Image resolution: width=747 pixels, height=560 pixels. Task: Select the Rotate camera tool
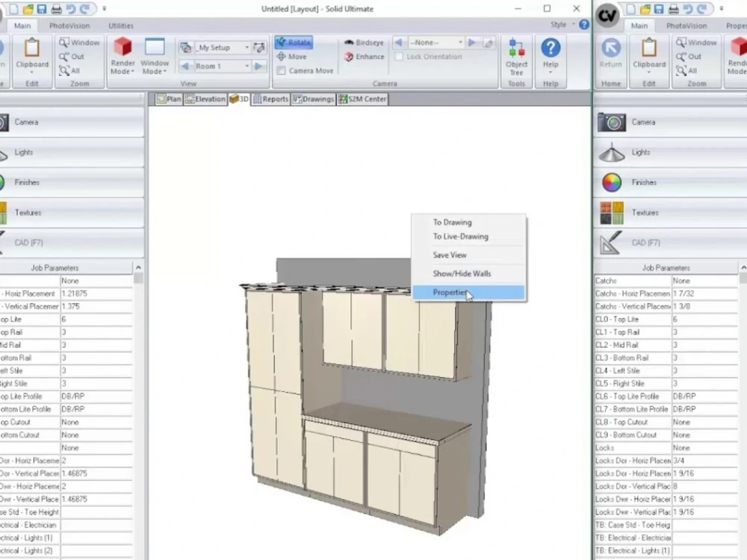tap(294, 43)
